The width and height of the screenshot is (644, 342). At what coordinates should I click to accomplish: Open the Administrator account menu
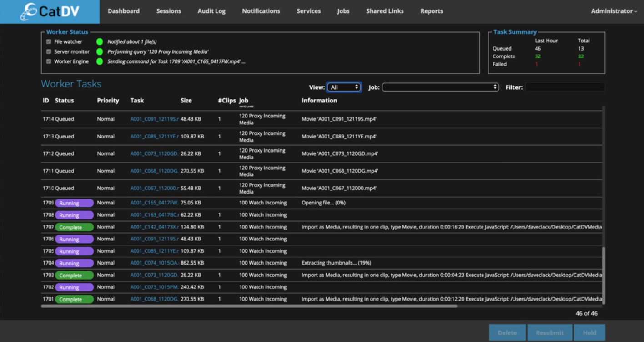coord(614,11)
